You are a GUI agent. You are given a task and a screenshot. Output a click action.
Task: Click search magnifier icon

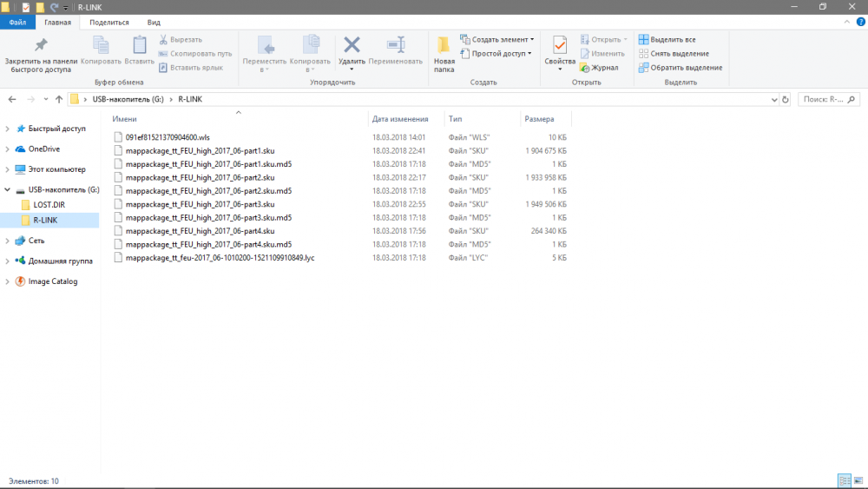[x=852, y=100]
